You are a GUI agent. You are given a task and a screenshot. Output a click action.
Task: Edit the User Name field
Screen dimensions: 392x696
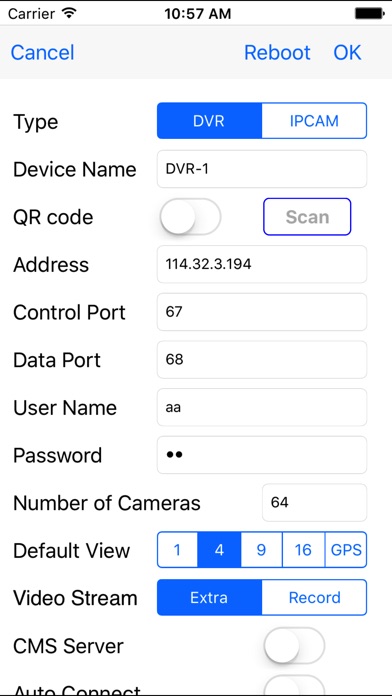coord(262,407)
